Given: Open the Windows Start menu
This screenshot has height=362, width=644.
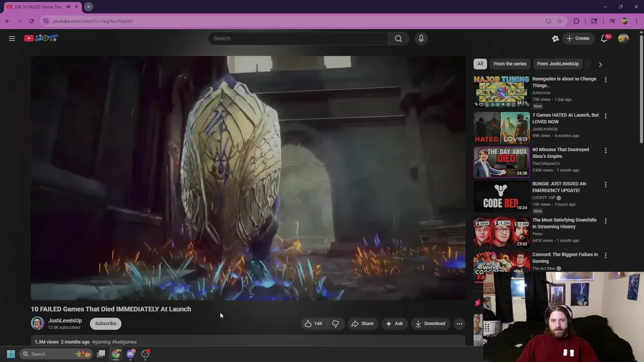Looking at the screenshot, I should tap(11, 354).
